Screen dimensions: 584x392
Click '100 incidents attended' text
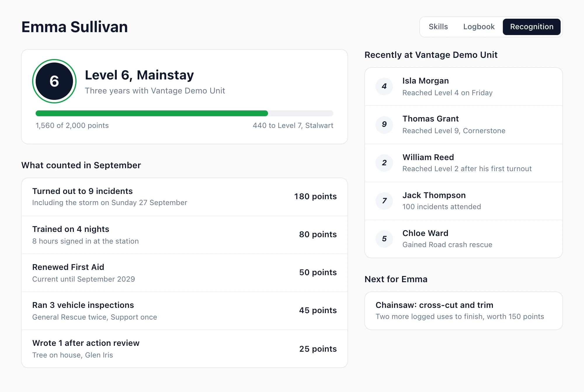[442, 207]
